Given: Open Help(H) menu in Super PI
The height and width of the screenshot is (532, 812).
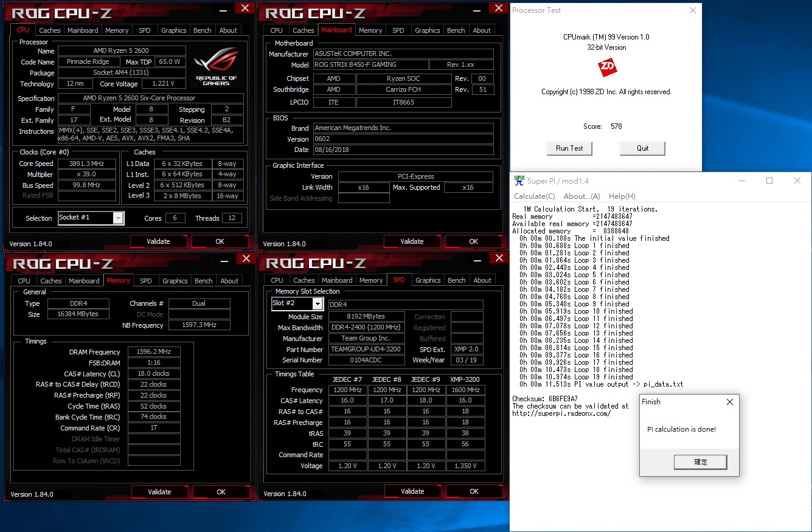Looking at the screenshot, I should tap(622, 196).
